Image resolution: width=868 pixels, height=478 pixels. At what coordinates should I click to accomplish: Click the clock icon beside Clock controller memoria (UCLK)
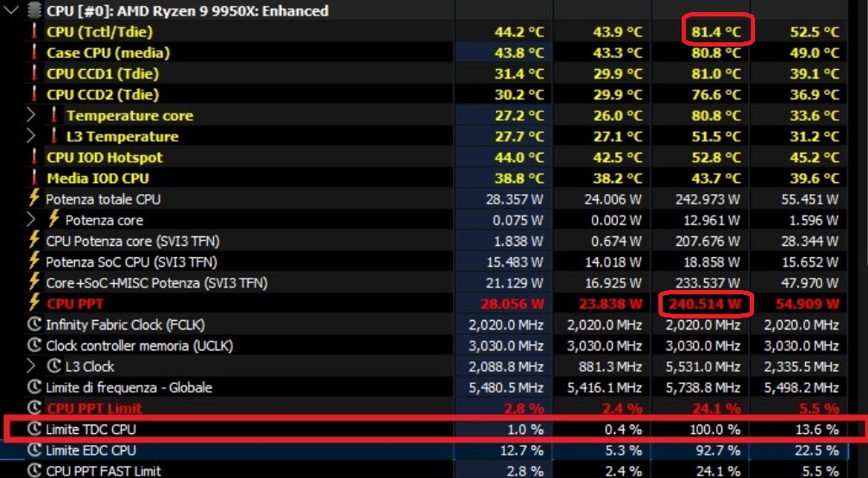coord(35,345)
